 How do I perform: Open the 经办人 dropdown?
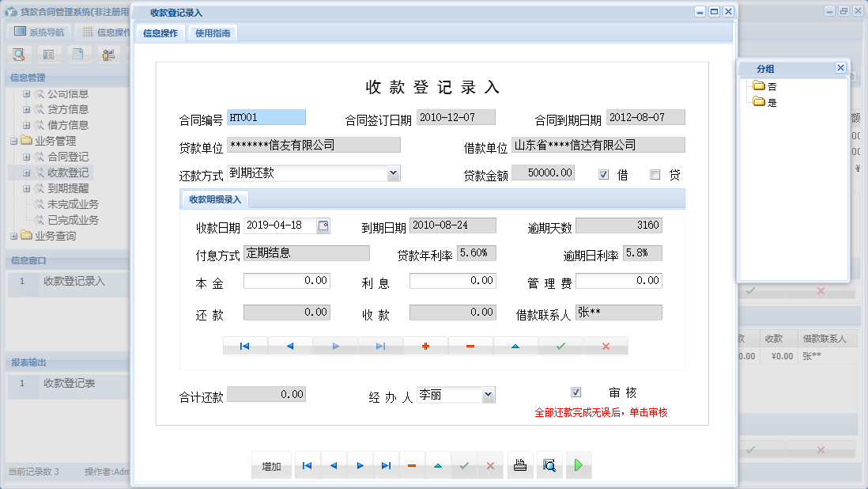point(488,395)
